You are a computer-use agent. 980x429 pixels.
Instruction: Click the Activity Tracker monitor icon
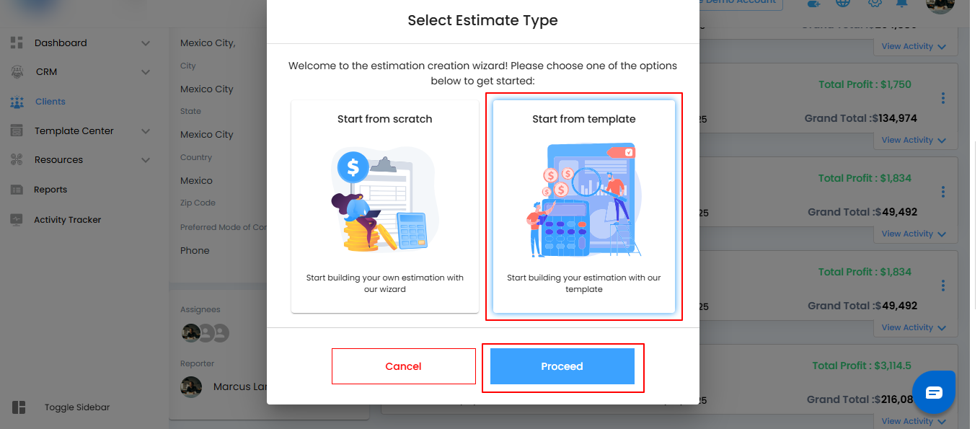coord(17,220)
